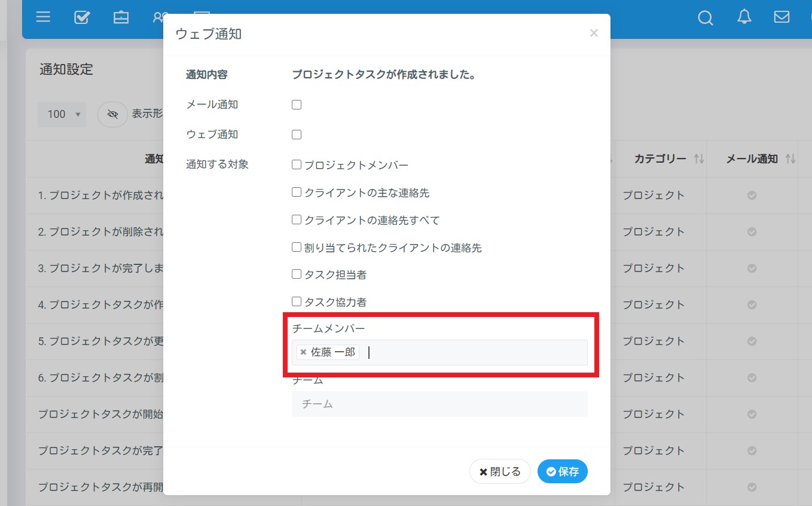Click the 通知設定 heading
The image size is (812, 506).
point(66,69)
